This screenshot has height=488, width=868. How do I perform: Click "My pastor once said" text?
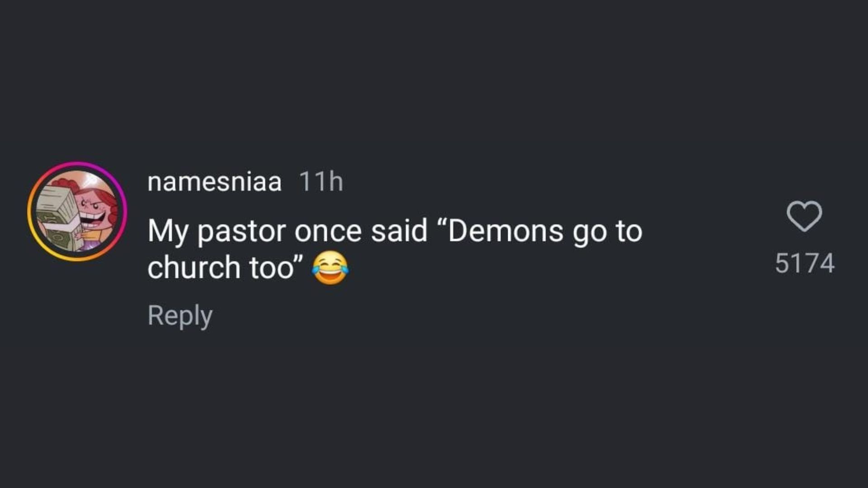[287, 231]
